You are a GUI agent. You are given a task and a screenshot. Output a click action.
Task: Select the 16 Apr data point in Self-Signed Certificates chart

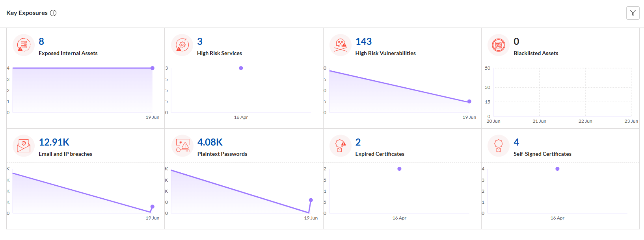click(x=557, y=169)
